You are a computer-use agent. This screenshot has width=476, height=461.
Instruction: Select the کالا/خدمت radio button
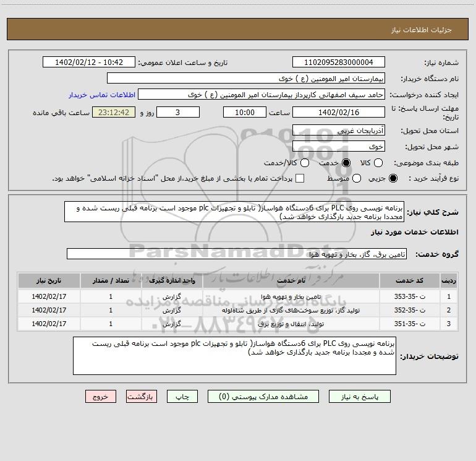coord(305,163)
